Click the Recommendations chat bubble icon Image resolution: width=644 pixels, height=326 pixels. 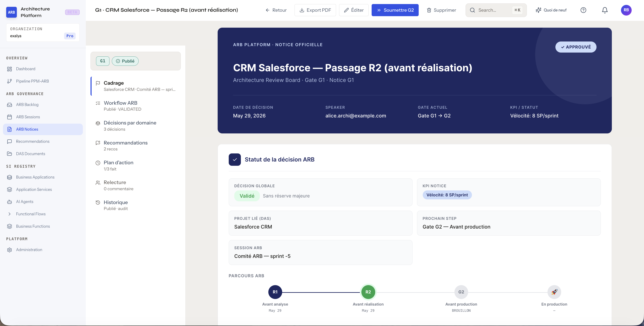coord(10,141)
